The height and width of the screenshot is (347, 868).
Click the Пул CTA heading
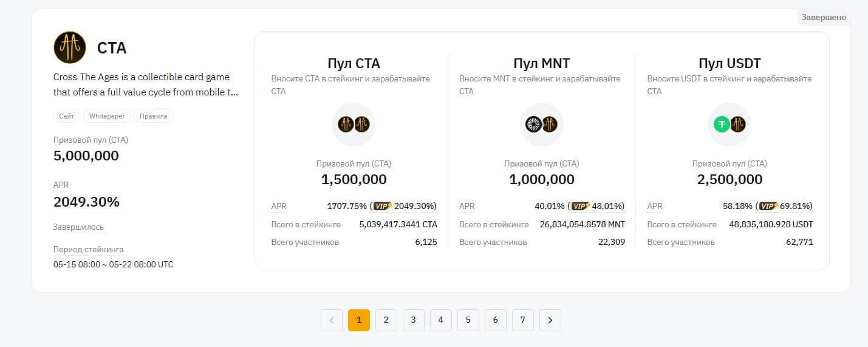pos(354,63)
